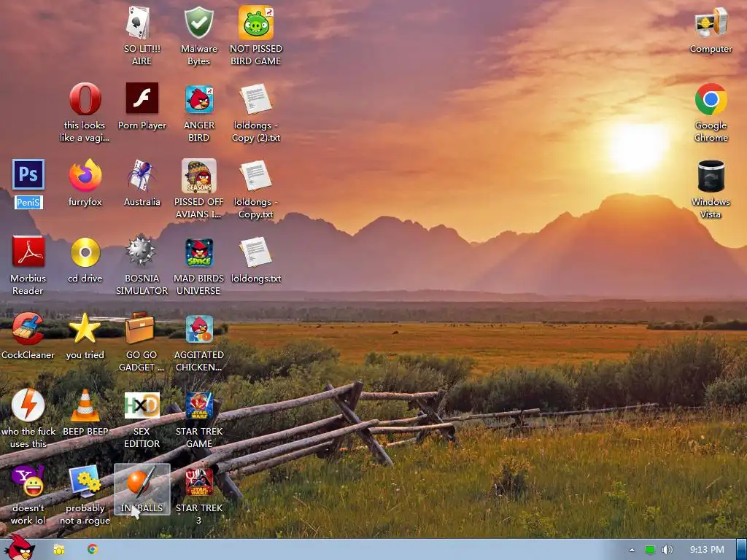Open NOT PISSED BIRD GAME green pig icon

[256, 23]
